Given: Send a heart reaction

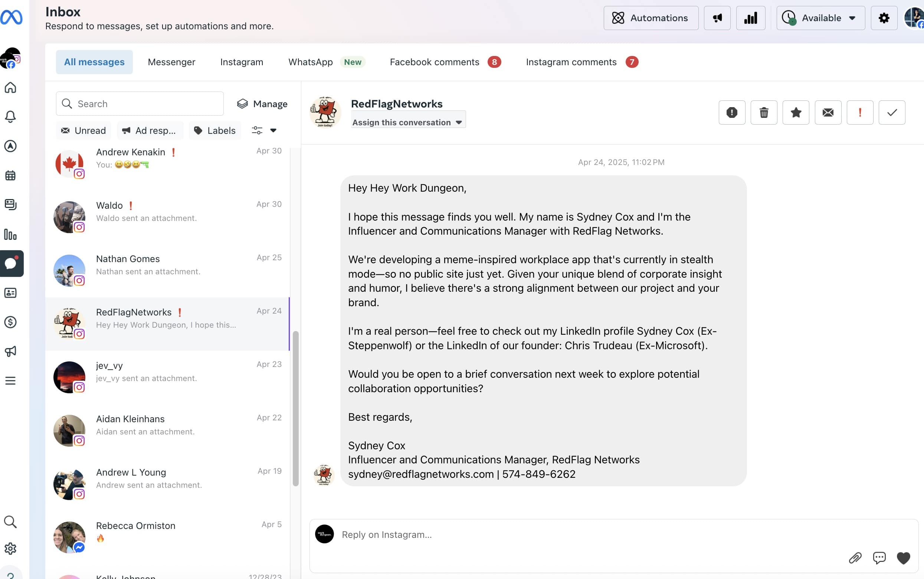Looking at the screenshot, I should tap(903, 558).
